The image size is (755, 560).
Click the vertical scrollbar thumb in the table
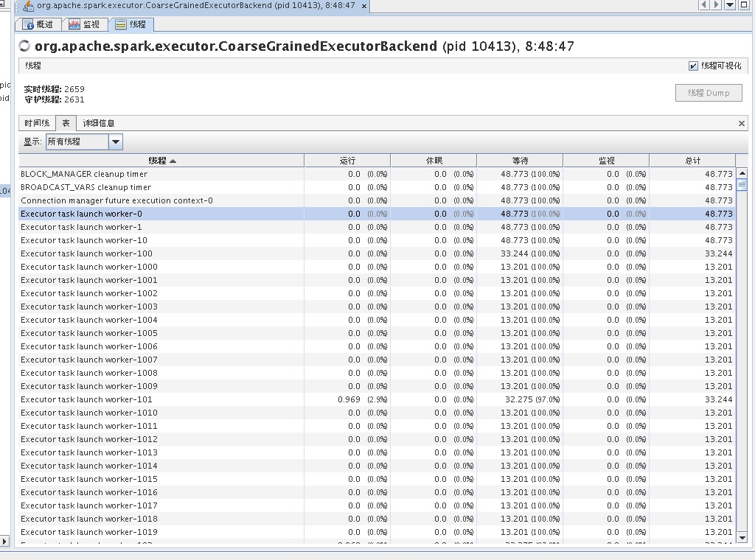pos(742,185)
